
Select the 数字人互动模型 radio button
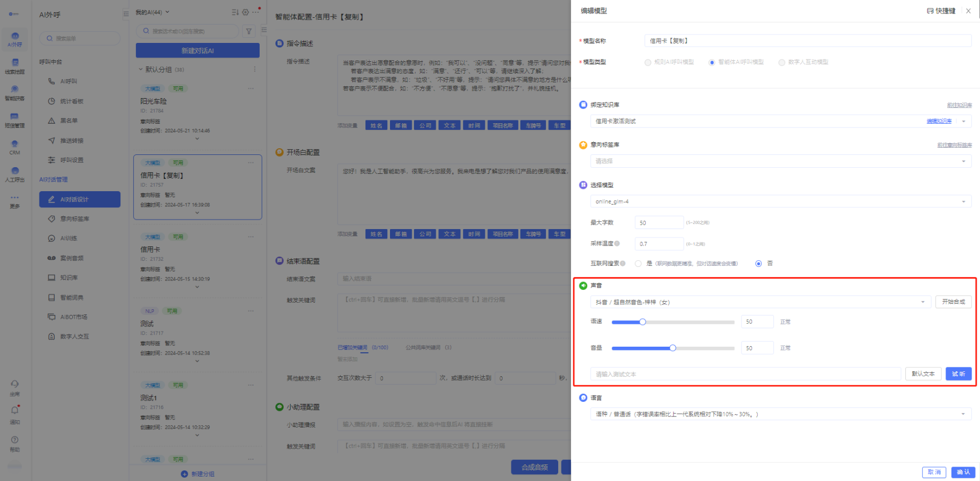pyautogui.click(x=782, y=62)
